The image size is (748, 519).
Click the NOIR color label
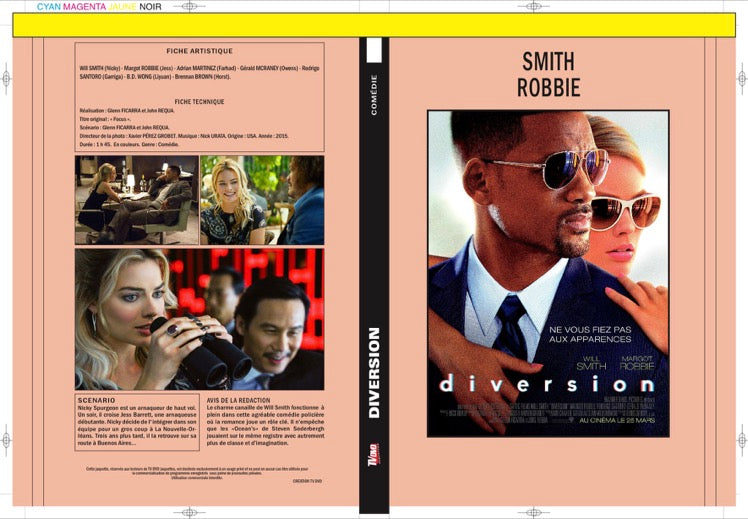(150, 7)
